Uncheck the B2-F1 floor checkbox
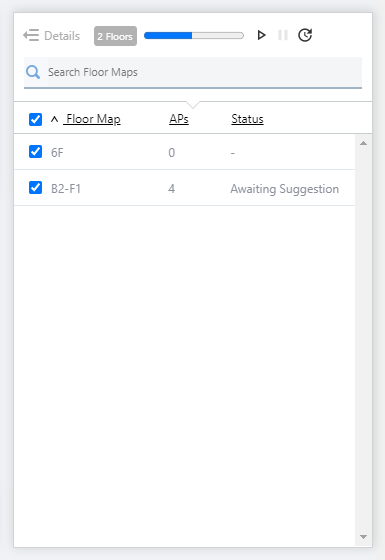Image resolution: width=385 pixels, height=560 pixels. point(35,188)
